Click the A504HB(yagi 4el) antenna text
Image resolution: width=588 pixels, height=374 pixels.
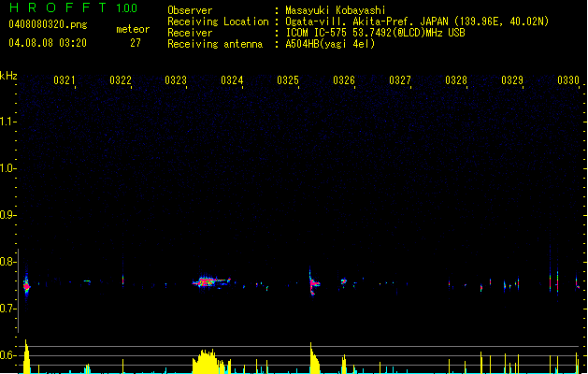coord(330,44)
